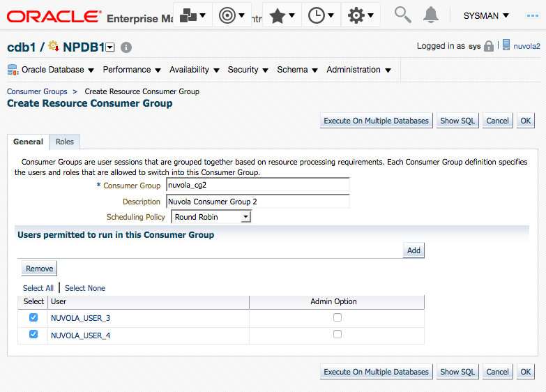Open the Scheduling Policy dropdown

(211, 217)
